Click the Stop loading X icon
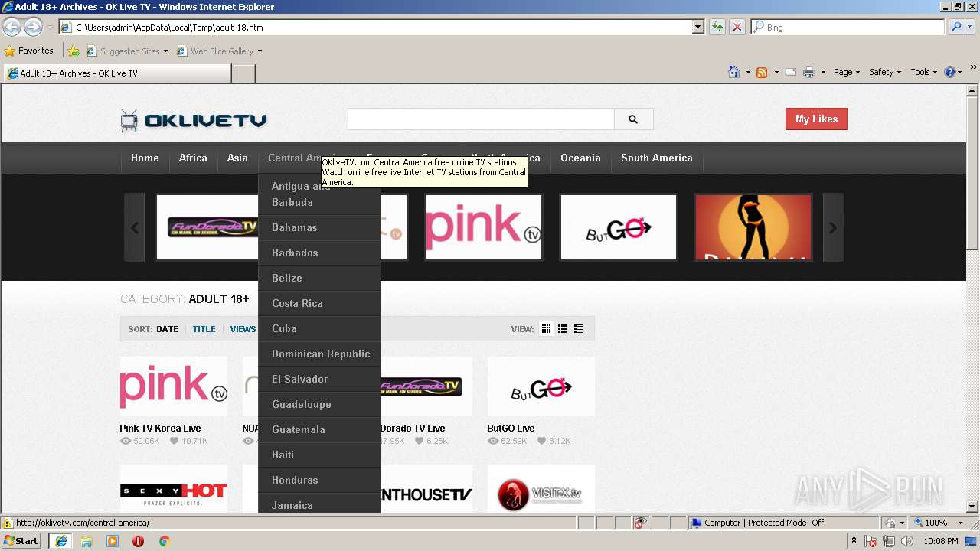 click(737, 27)
